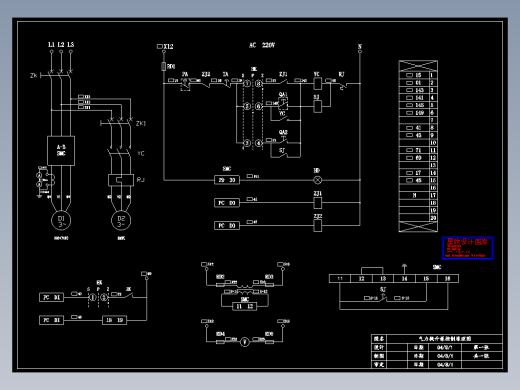520x390 pixels.
Task: Click the ZK1 breaker label
Action: click(141, 123)
